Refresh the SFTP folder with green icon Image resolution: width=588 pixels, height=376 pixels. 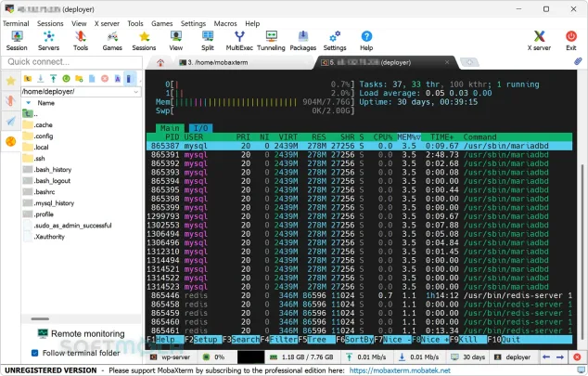click(67, 78)
